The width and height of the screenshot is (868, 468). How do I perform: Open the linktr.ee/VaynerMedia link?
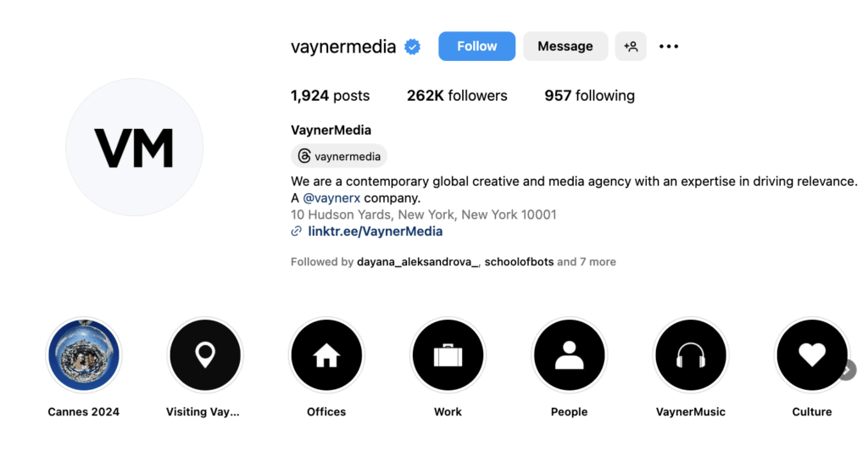(x=375, y=231)
